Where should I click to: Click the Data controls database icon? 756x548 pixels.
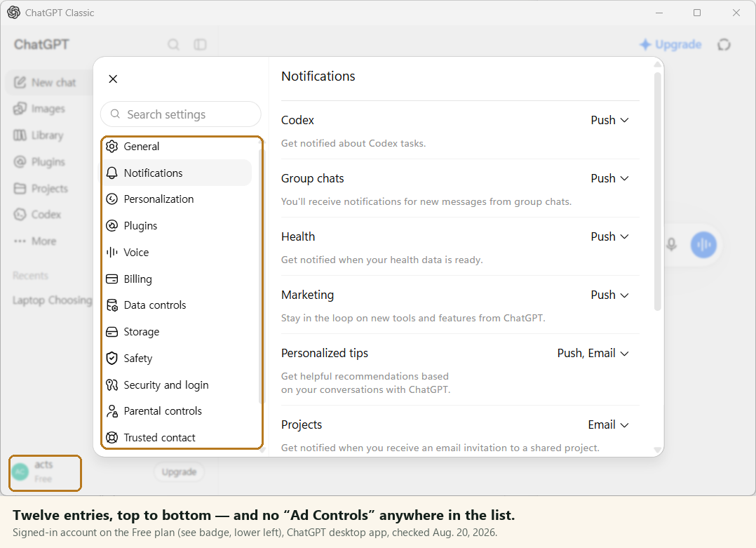[x=112, y=305]
